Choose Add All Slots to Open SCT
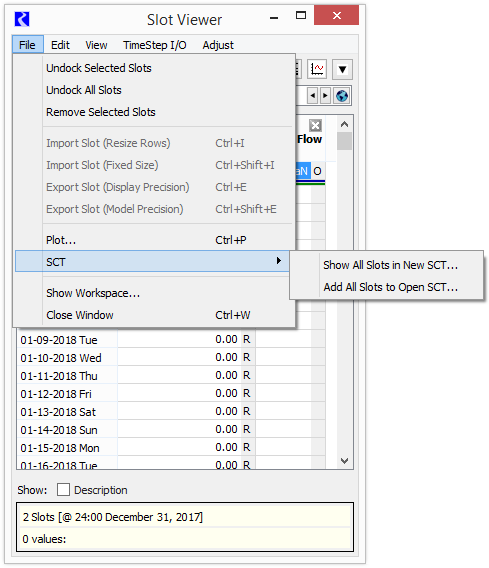Viewport: 489px width, 568px height. point(390,287)
